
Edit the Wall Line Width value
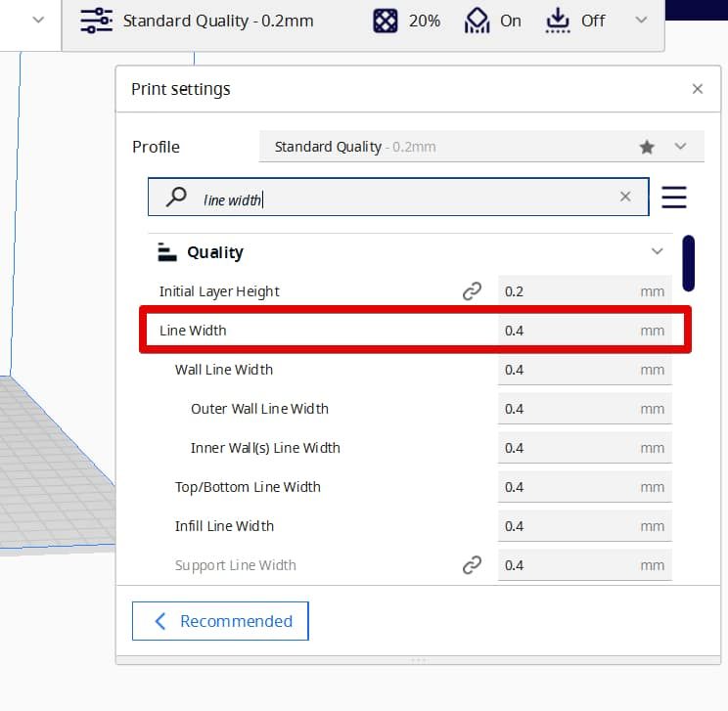tap(584, 370)
